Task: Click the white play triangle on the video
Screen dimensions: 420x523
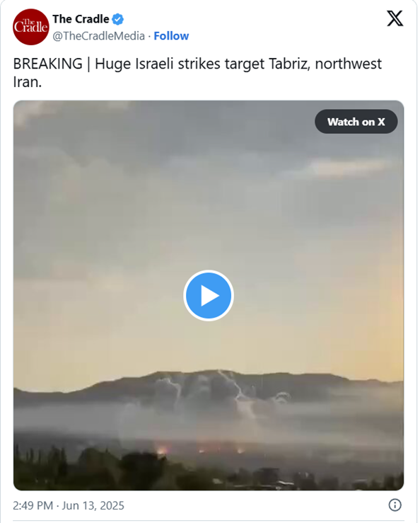Action: click(210, 296)
